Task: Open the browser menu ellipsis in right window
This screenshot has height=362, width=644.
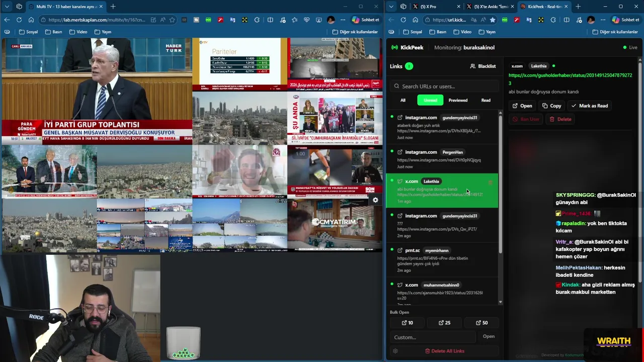Action: pos(603,20)
